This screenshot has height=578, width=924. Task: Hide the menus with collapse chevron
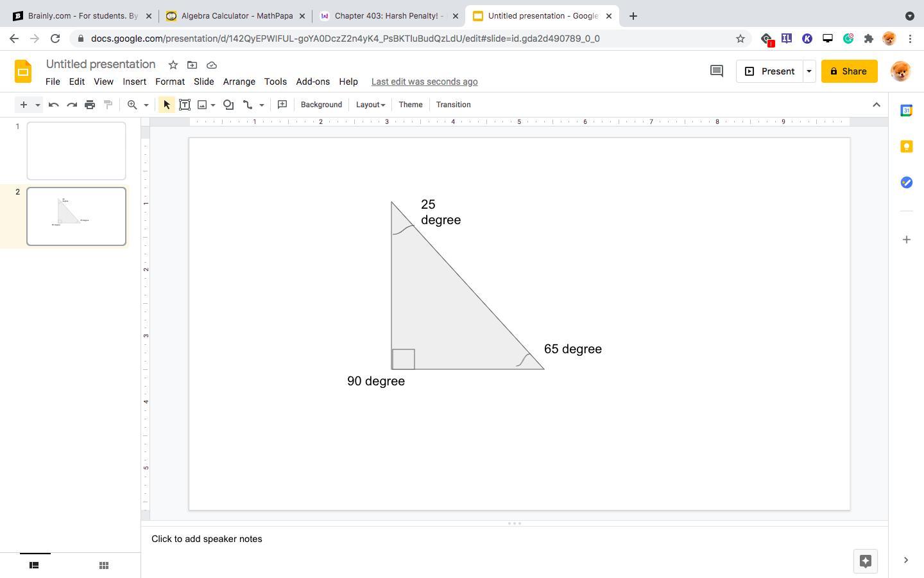tap(877, 105)
